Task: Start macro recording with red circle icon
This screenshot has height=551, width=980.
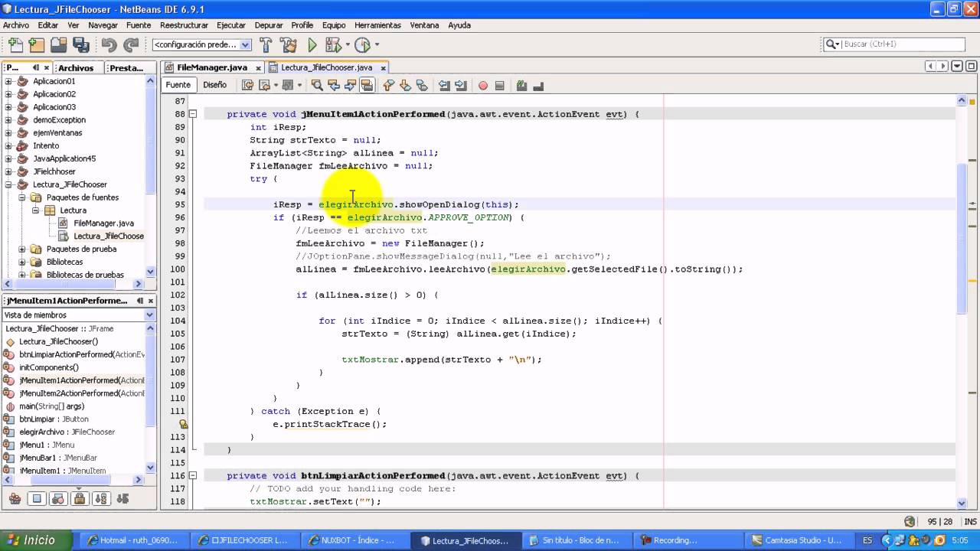Action: [x=483, y=85]
